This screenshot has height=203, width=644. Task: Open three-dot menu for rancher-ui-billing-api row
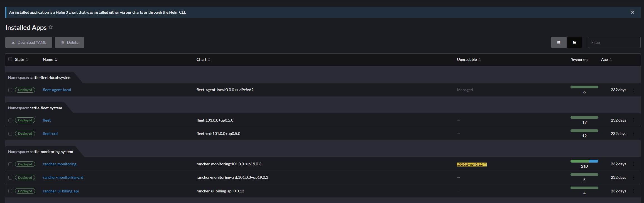(x=633, y=191)
